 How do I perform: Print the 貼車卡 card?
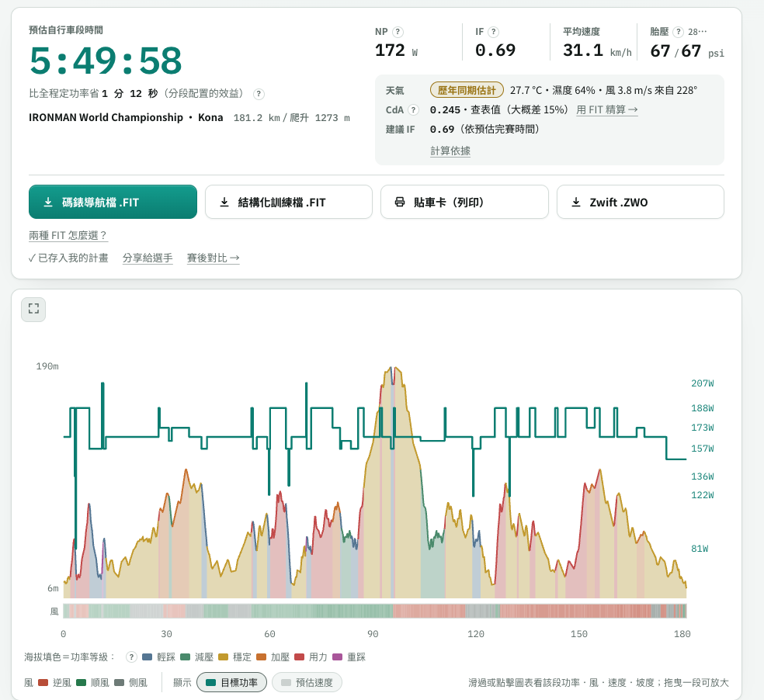click(x=465, y=202)
